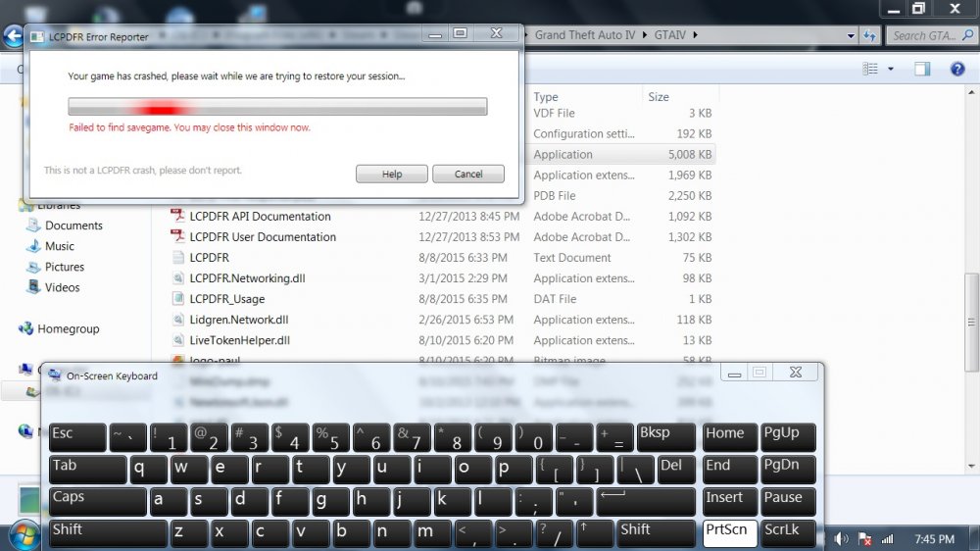This screenshot has width=980, height=551.
Task: Open the Videos library in the sidebar
Action: (x=62, y=287)
